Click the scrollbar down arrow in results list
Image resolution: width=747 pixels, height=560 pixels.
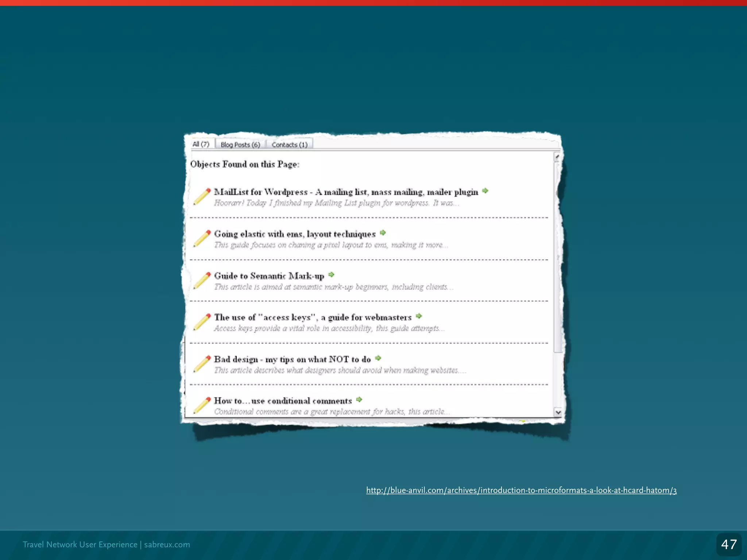click(558, 412)
